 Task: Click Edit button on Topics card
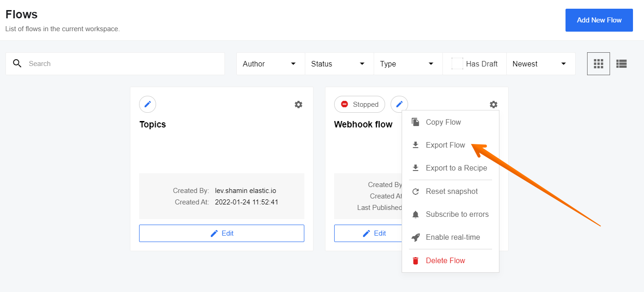tap(222, 233)
